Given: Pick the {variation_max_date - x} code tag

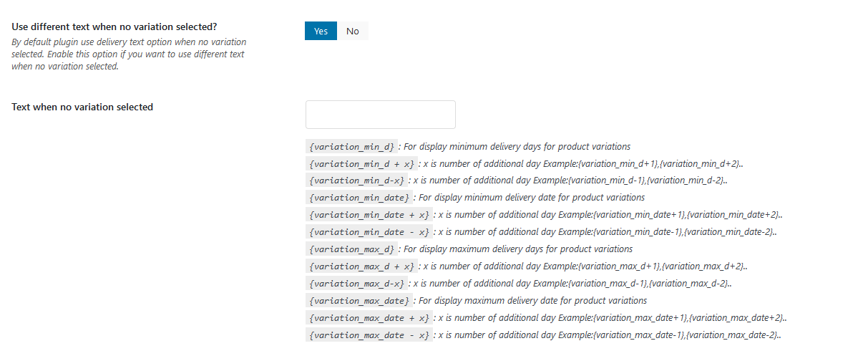Looking at the screenshot, I should (369, 335).
